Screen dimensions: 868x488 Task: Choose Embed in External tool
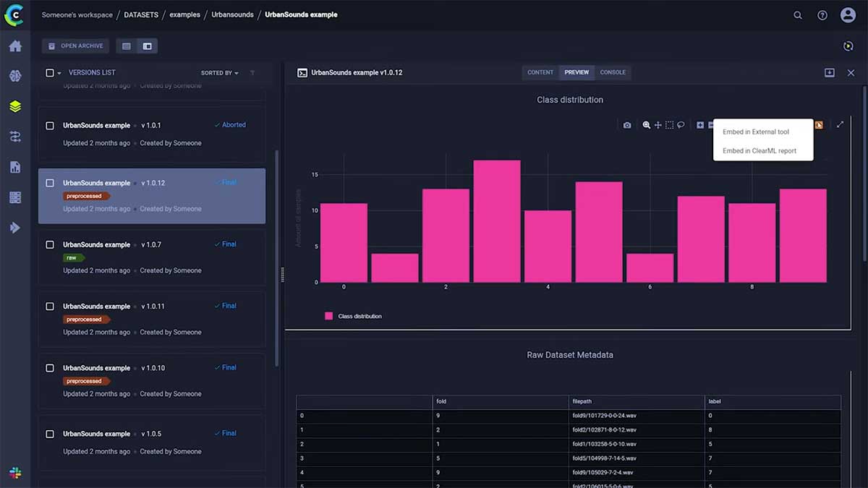pos(763,132)
